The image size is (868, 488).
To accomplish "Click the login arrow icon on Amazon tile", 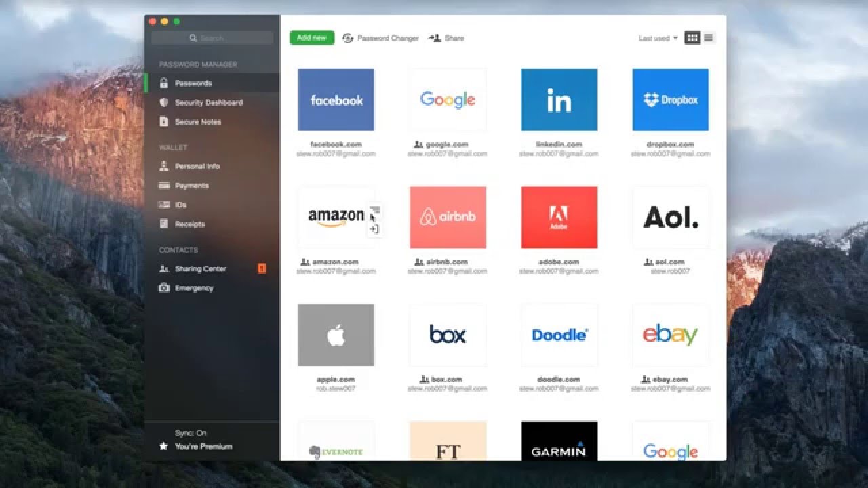I will point(374,229).
